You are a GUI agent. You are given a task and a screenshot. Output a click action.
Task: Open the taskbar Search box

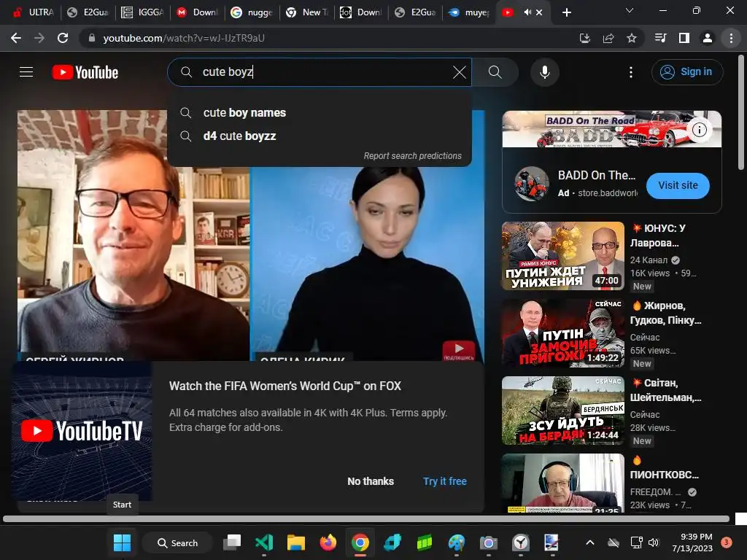point(177,542)
